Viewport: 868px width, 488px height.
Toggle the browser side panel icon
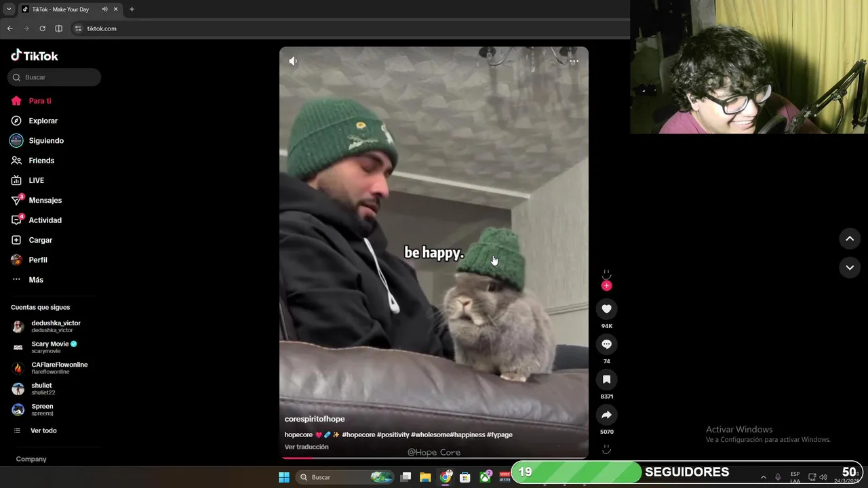(x=58, y=28)
